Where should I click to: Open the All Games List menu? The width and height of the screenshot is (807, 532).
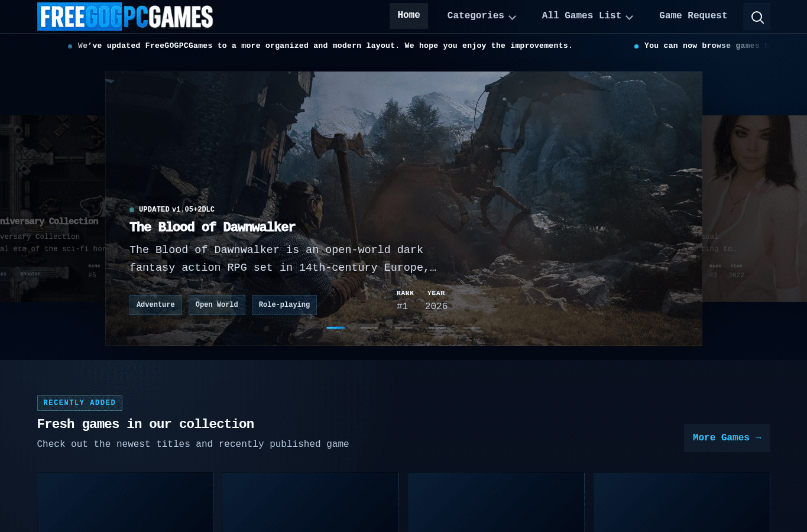(587, 16)
